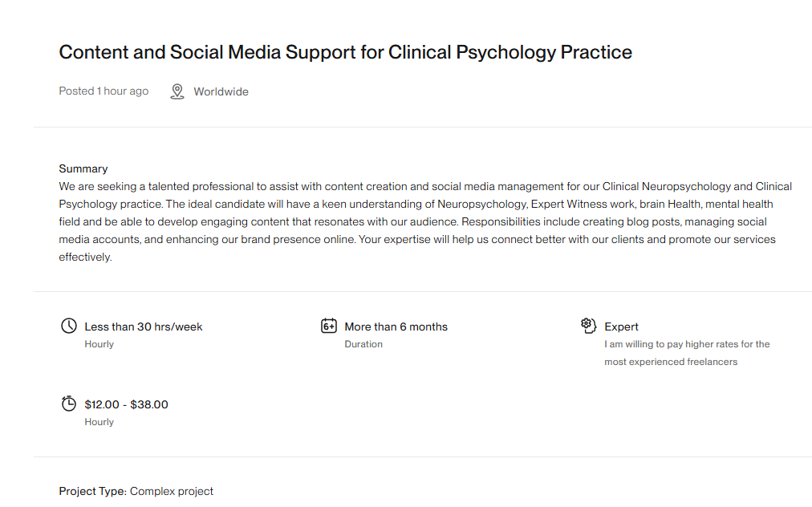
Task: Select the "Complex project" text
Action: pyautogui.click(x=172, y=491)
